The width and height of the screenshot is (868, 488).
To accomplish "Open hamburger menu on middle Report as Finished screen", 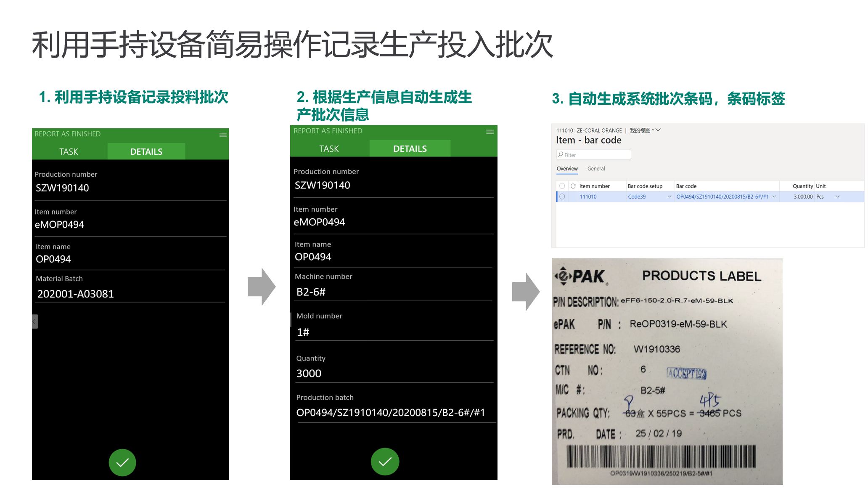I will (x=490, y=132).
